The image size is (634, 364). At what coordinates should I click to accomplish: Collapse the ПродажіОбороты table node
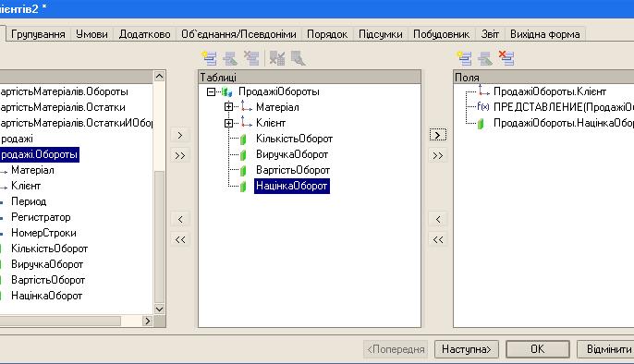tap(211, 92)
